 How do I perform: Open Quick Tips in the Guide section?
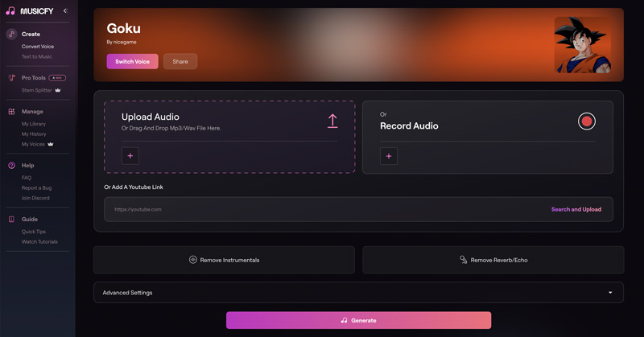34,232
